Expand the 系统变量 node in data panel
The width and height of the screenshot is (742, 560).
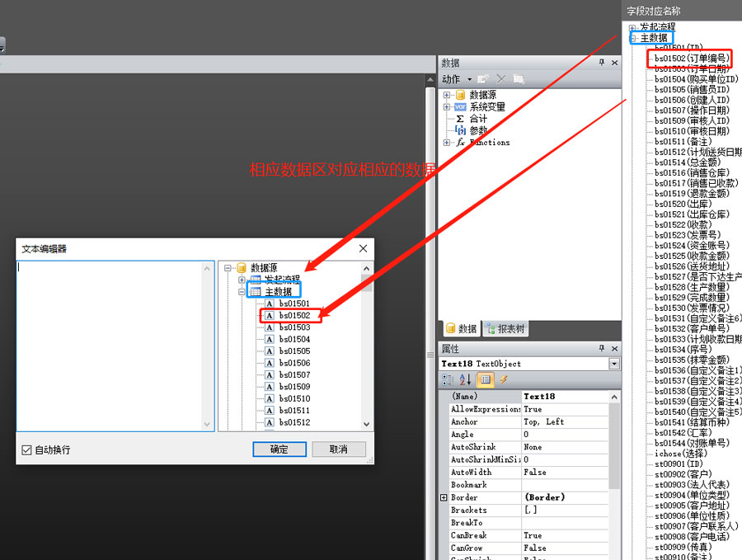pos(447,107)
